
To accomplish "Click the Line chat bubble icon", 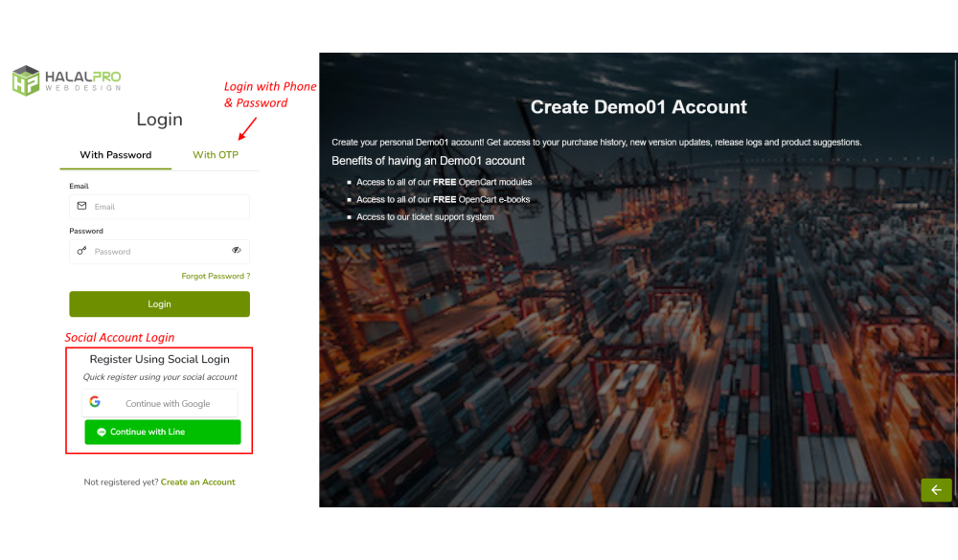I will (x=102, y=432).
